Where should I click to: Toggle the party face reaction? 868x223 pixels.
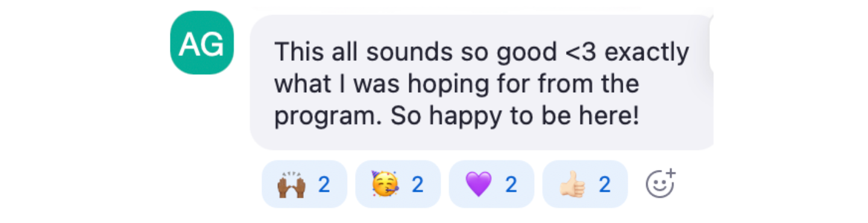(x=398, y=184)
